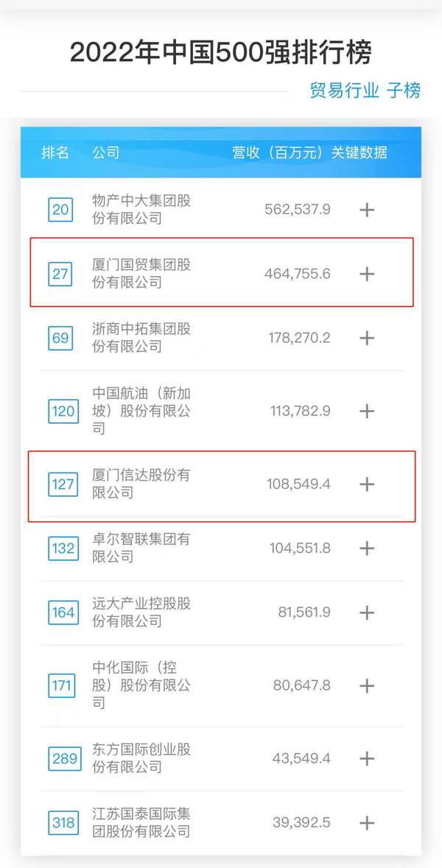
Task: Expand key data for 厦门信达股份
Action: click(x=366, y=484)
